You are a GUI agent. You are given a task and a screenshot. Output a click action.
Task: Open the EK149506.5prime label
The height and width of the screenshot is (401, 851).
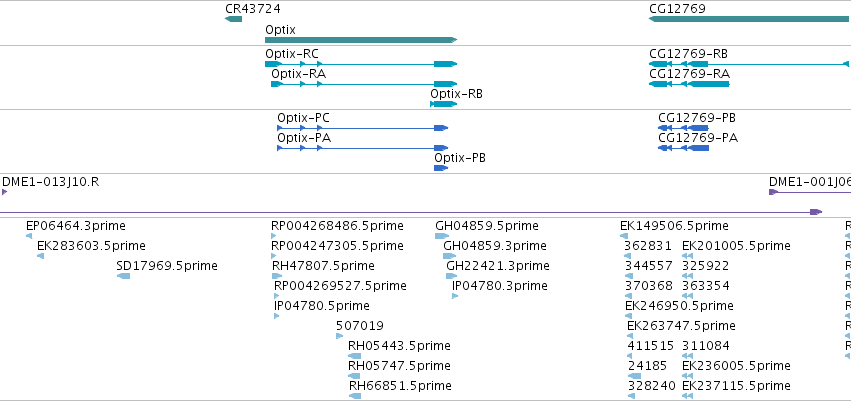click(x=674, y=226)
